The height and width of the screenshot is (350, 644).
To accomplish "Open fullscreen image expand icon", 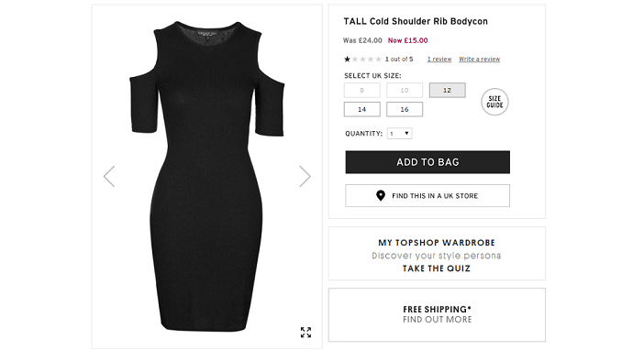I will pos(305,333).
